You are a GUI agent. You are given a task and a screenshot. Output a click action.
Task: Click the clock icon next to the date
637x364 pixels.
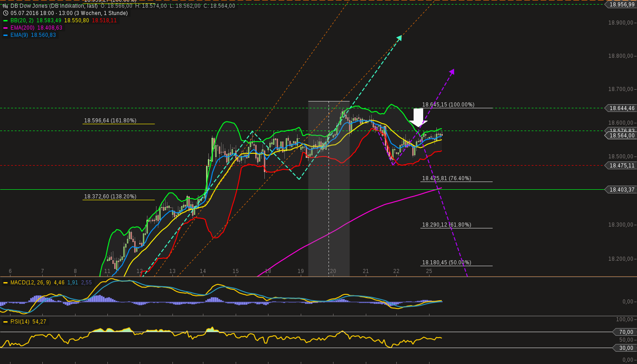(5, 13)
